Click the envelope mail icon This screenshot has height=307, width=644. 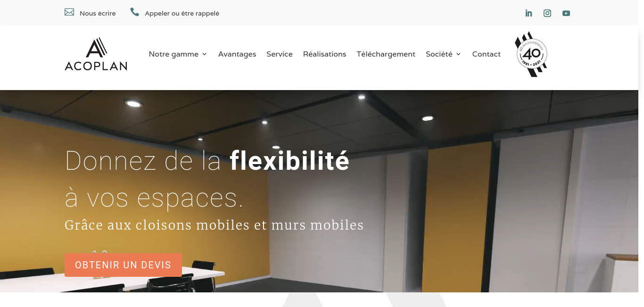coord(69,12)
